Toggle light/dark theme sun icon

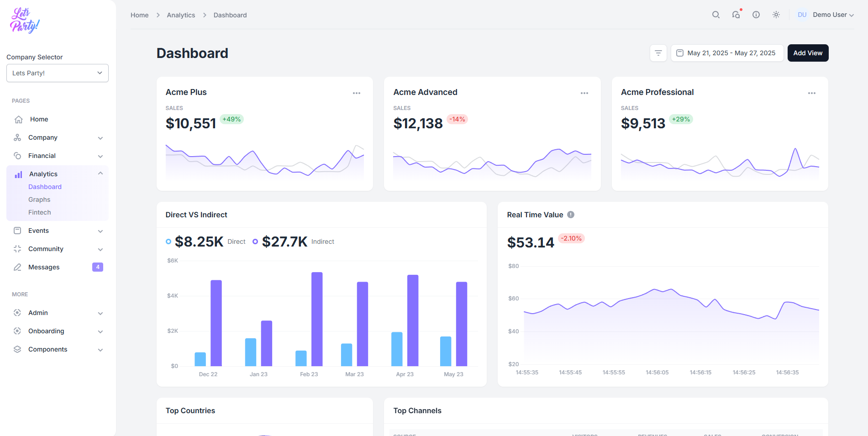[776, 15]
